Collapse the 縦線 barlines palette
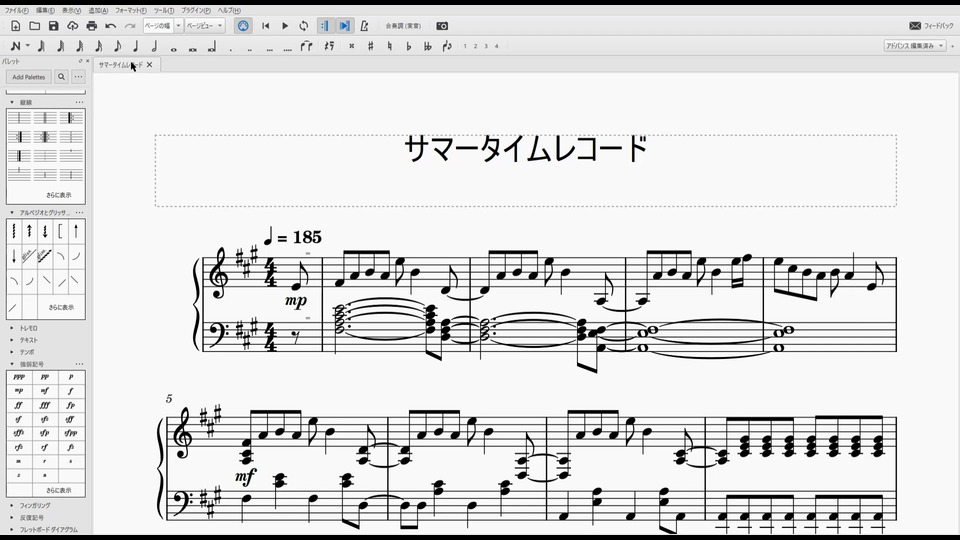 [x=12, y=102]
